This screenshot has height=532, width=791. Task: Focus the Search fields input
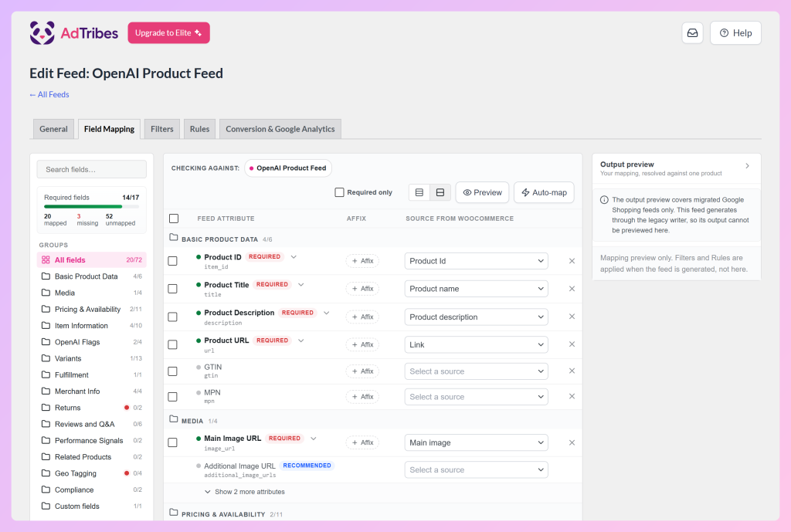(92, 169)
